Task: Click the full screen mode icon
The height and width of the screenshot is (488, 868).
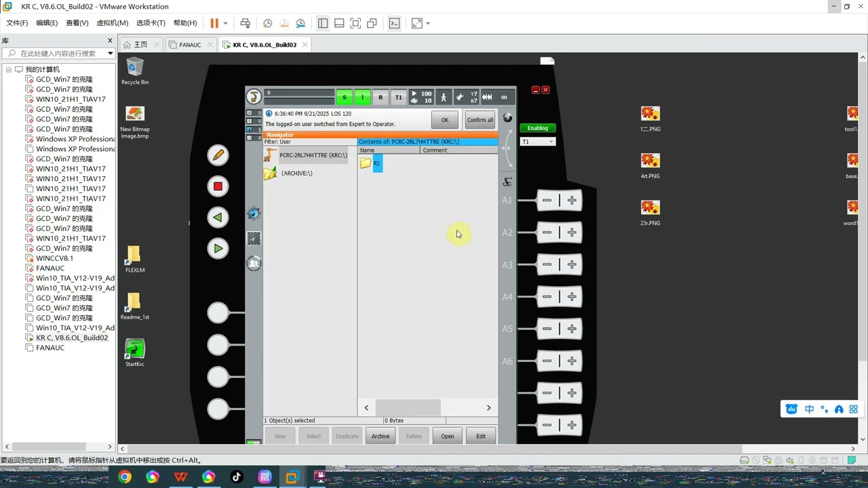Action: [x=355, y=23]
